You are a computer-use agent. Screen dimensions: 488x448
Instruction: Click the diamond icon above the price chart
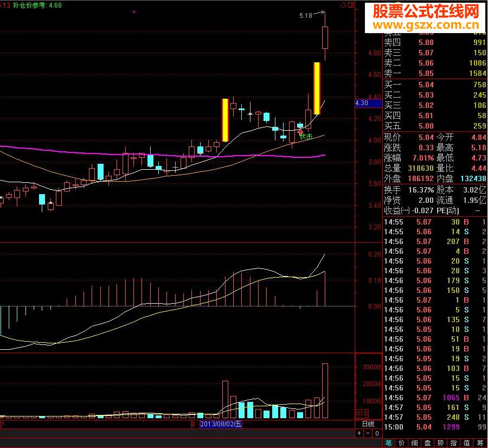(x=343, y=5)
